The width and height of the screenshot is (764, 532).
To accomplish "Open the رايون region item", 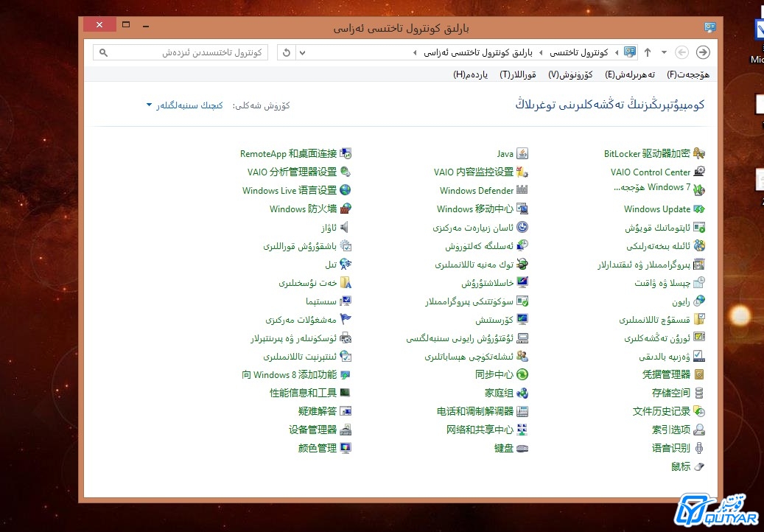I will tap(681, 302).
